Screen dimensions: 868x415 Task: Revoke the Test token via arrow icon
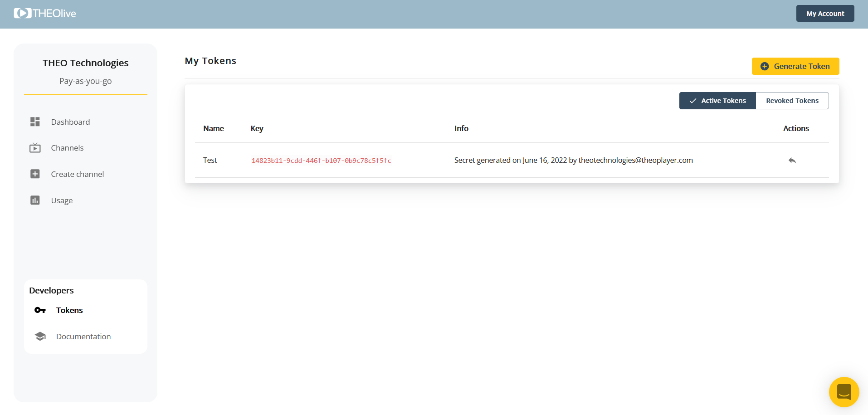coord(792,161)
